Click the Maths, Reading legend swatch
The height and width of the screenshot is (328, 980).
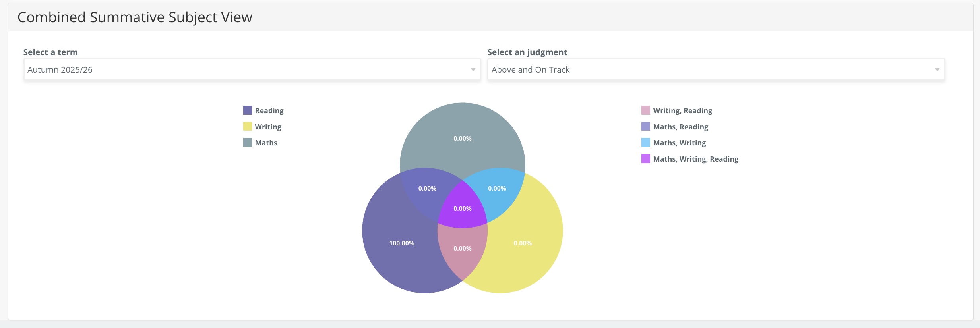tap(646, 126)
